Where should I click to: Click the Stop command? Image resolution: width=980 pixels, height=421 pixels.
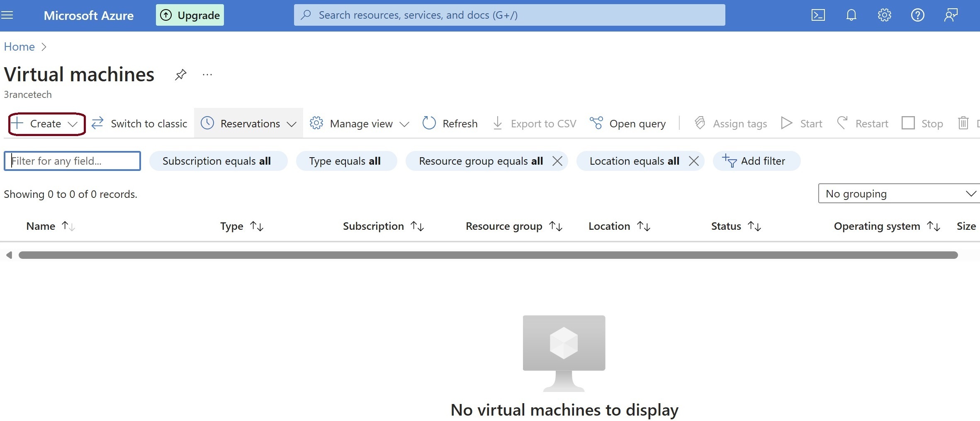click(922, 124)
